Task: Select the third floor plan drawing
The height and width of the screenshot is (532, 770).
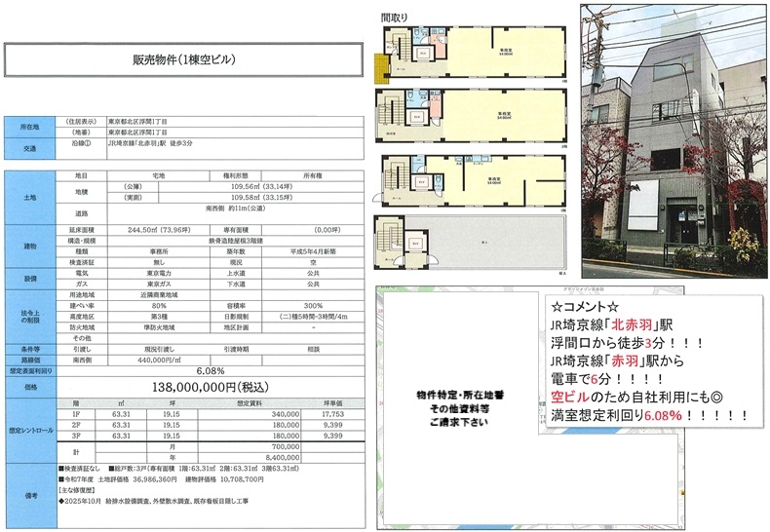Action: [474, 182]
